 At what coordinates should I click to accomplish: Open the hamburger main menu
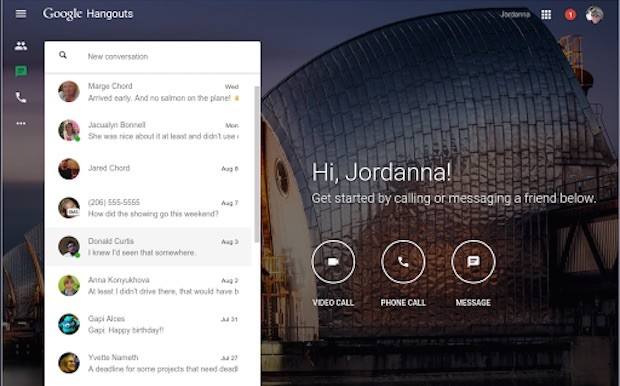point(21,14)
